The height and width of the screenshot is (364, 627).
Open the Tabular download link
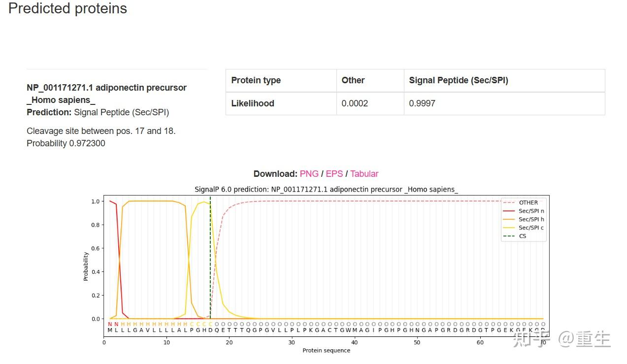(x=364, y=174)
